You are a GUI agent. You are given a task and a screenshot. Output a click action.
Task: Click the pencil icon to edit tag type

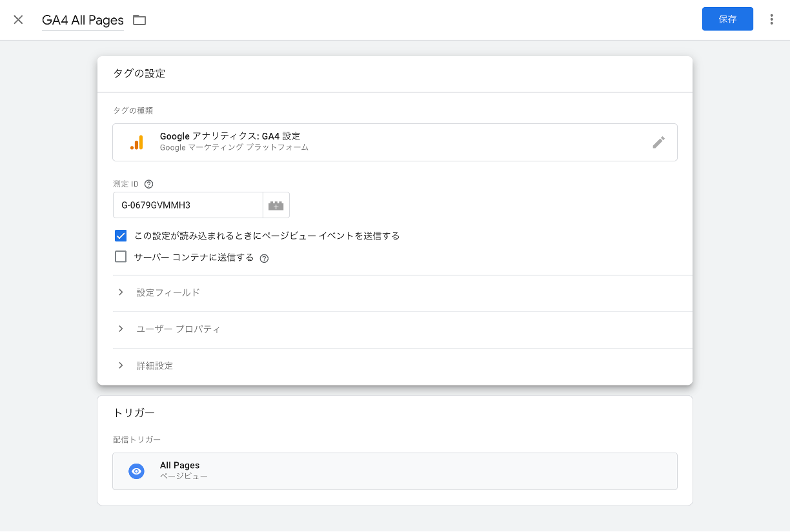point(658,143)
